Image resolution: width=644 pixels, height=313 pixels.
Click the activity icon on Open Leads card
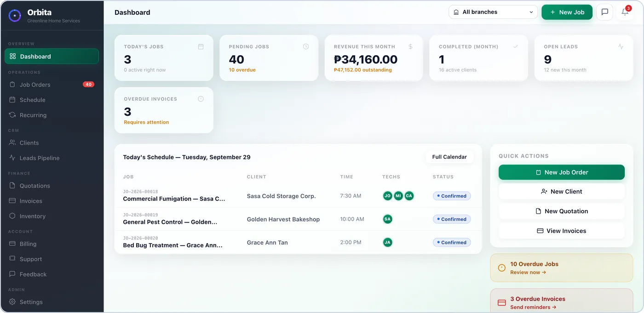click(621, 46)
